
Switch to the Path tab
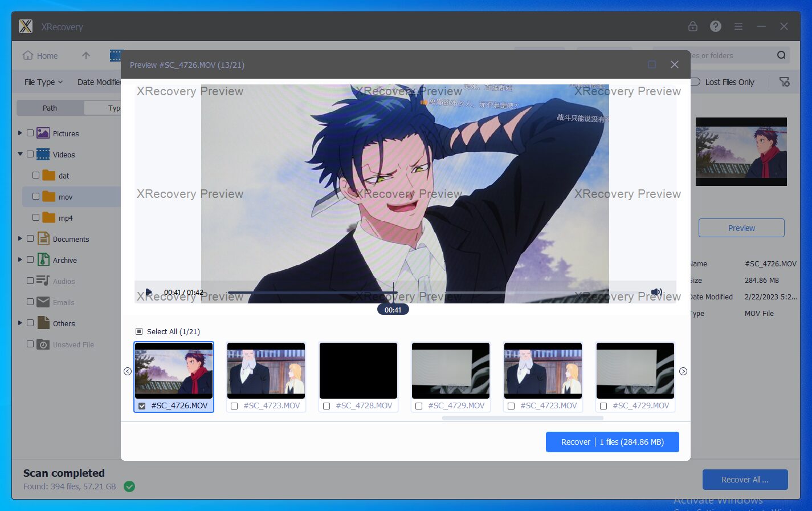pyautogui.click(x=50, y=108)
